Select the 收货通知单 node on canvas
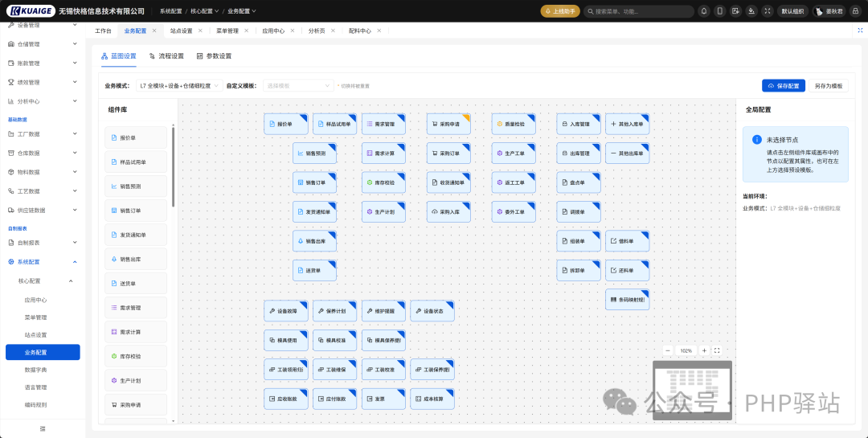Image resolution: width=868 pixels, height=438 pixels. (448, 182)
